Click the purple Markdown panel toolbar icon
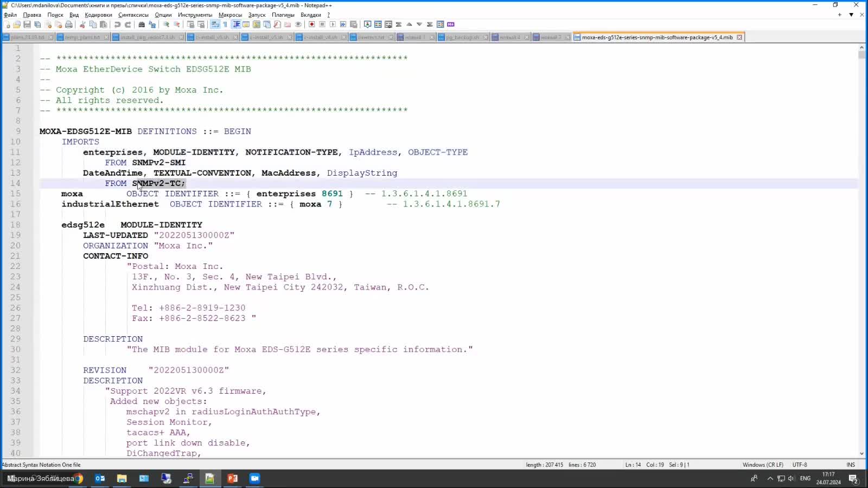This screenshot has width=868, height=488. click(451, 24)
